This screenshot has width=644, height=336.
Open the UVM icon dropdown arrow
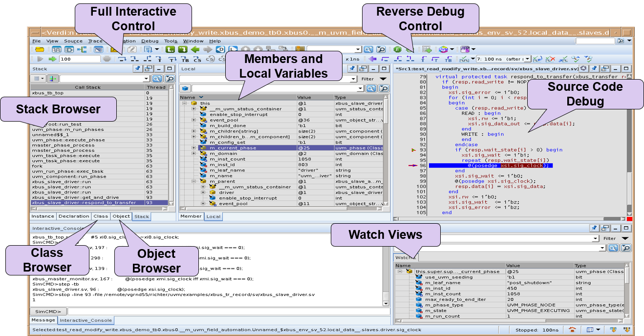[452, 49]
